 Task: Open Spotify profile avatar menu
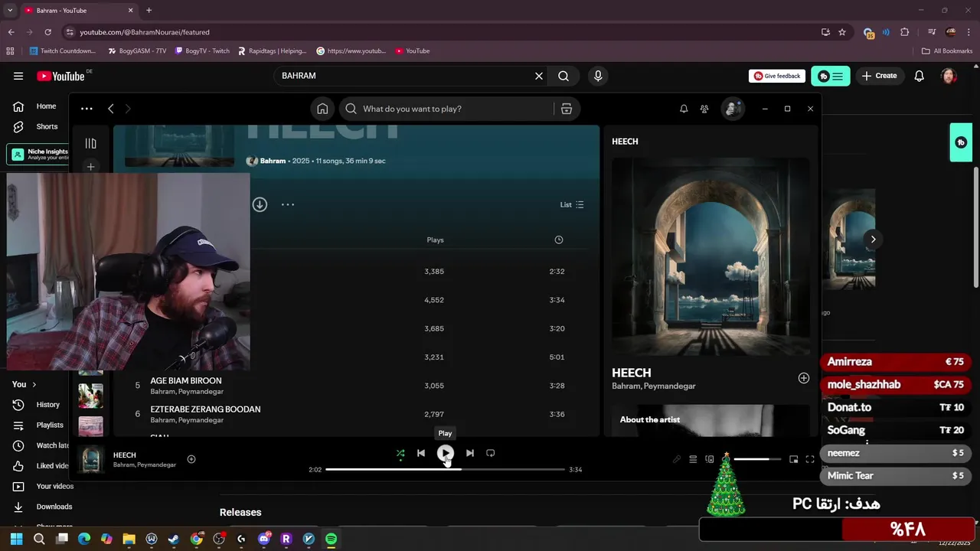pyautogui.click(x=733, y=109)
